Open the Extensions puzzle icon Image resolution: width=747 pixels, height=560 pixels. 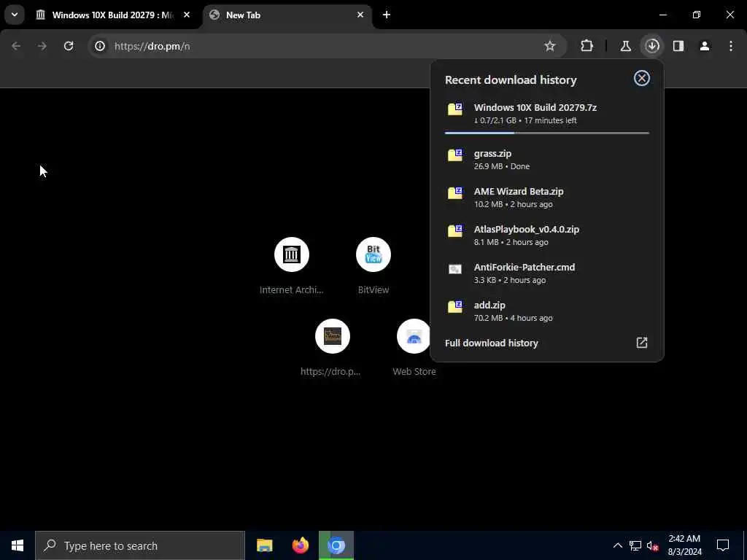pyautogui.click(x=587, y=46)
